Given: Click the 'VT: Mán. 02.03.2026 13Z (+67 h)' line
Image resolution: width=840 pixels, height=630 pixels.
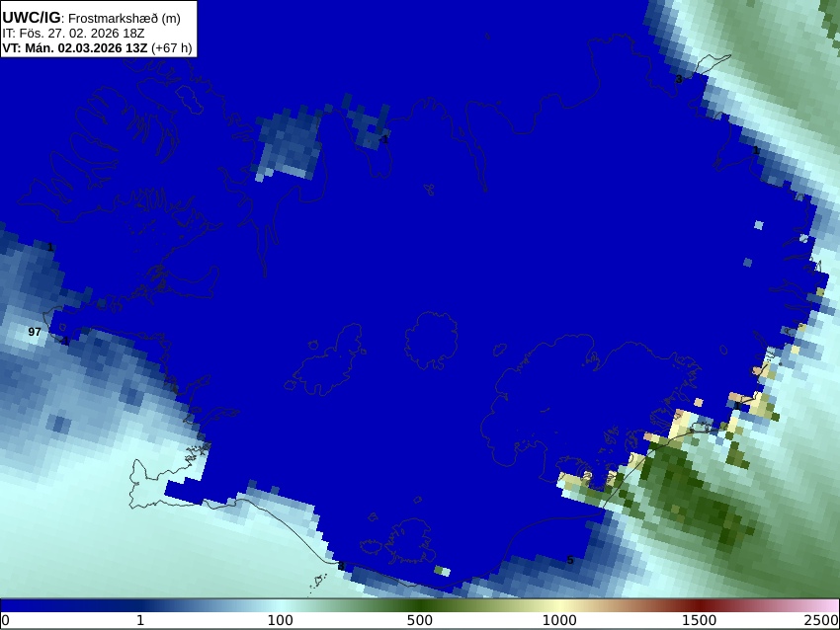Looking at the screenshot, I should click(97, 47).
